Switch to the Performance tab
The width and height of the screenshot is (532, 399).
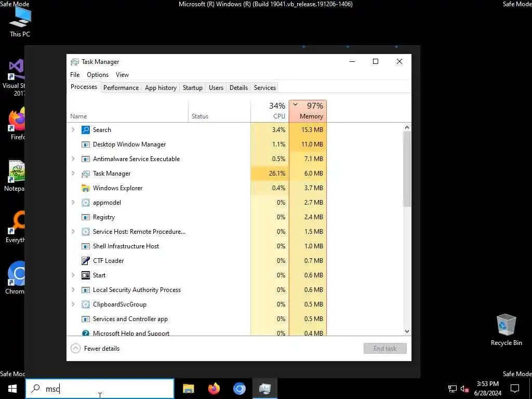coord(121,87)
